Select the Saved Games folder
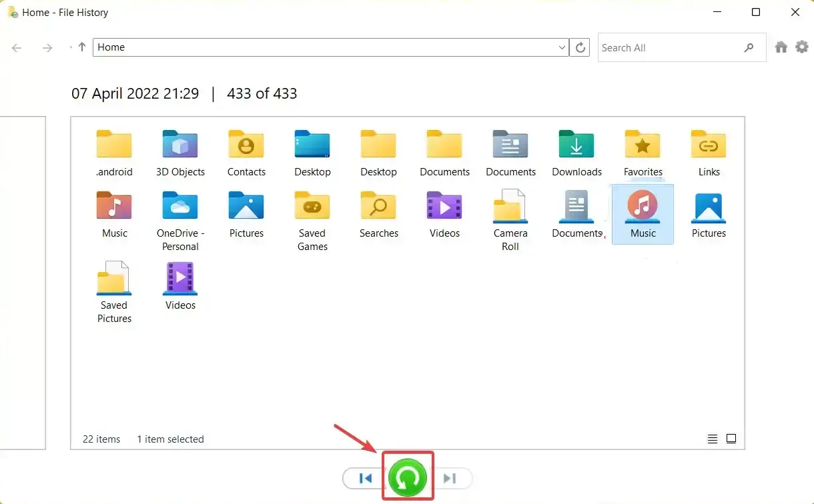The width and height of the screenshot is (814, 504). pyautogui.click(x=312, y=220)
